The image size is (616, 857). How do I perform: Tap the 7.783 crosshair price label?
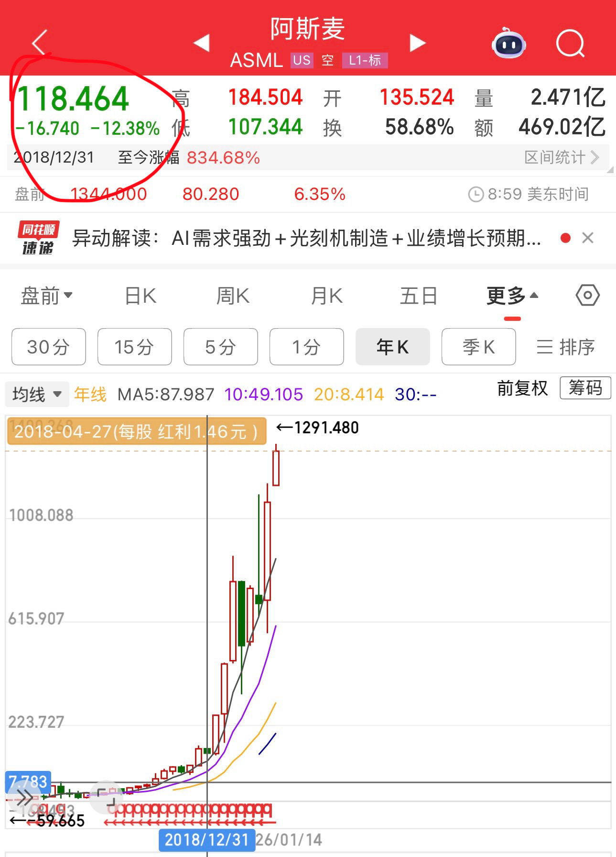pos(28,781)
